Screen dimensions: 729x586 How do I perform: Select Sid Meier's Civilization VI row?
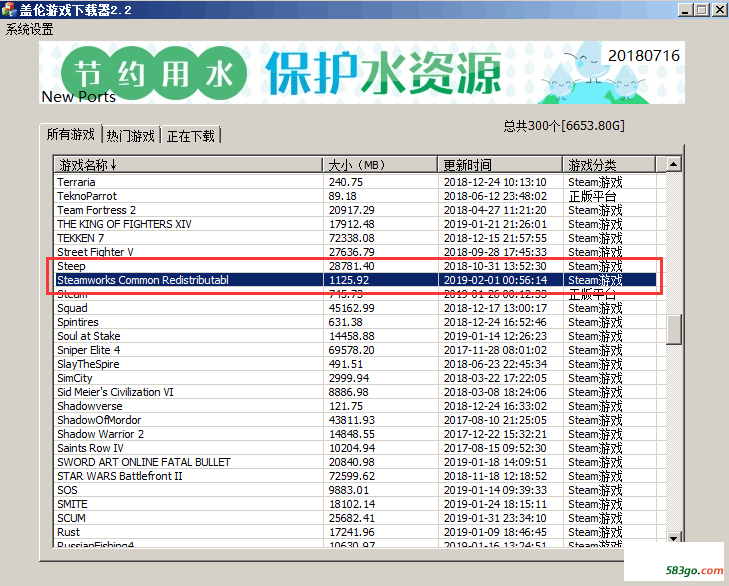[355, 392]
